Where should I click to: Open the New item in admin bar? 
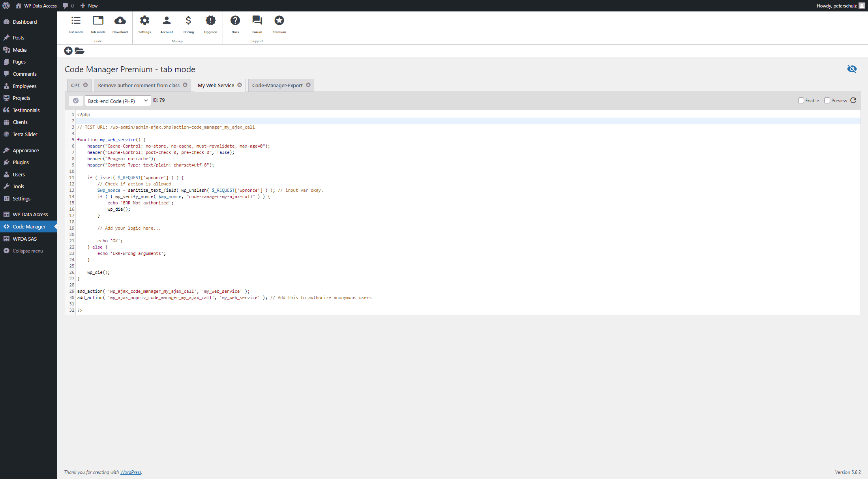[89, 6]
